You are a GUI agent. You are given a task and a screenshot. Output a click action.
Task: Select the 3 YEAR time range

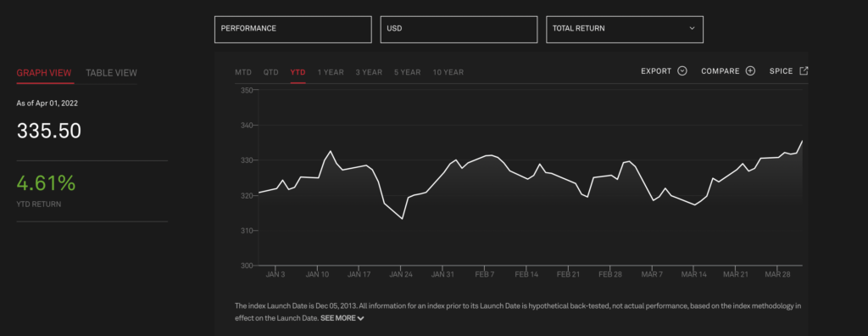[369, 72]
